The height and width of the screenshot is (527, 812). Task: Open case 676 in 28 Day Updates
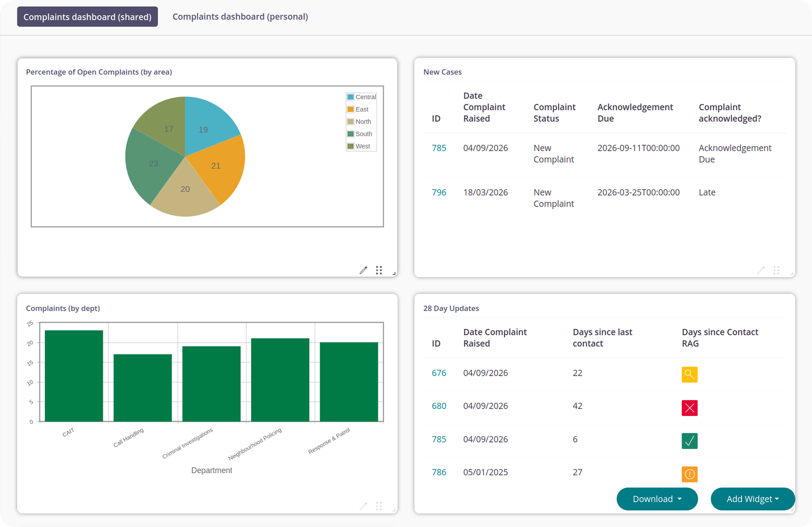tap(439, 373)
